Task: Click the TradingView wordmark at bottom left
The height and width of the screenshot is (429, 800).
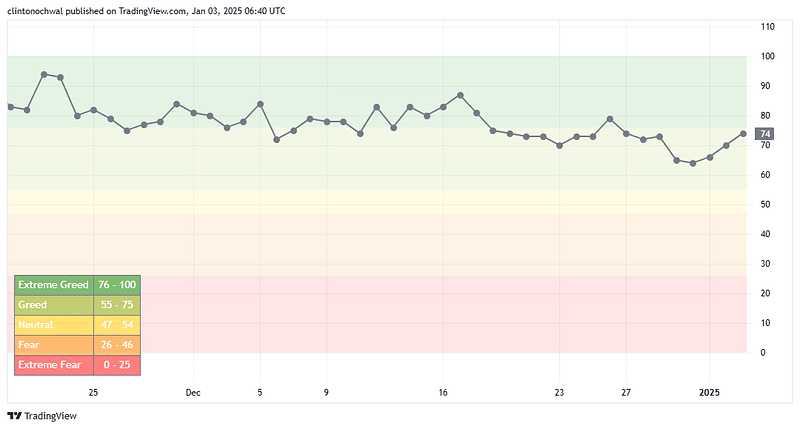Action: click(46, 415)
